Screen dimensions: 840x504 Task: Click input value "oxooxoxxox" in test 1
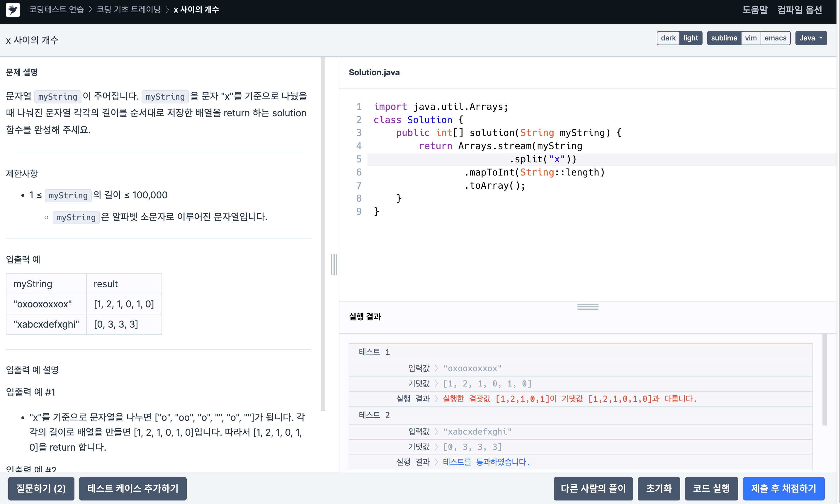coord(472,369)
